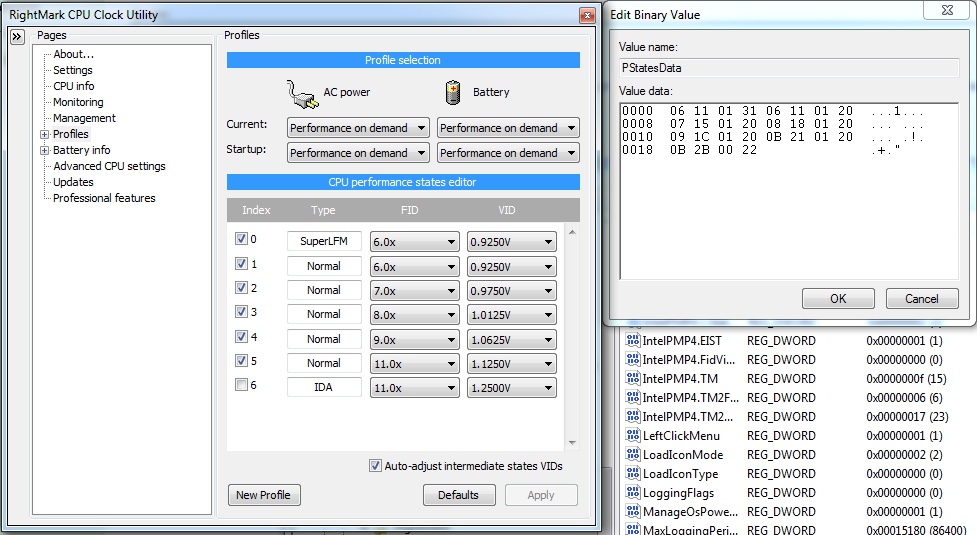Click the 0x00000017 (23) data value

(907, 417)
